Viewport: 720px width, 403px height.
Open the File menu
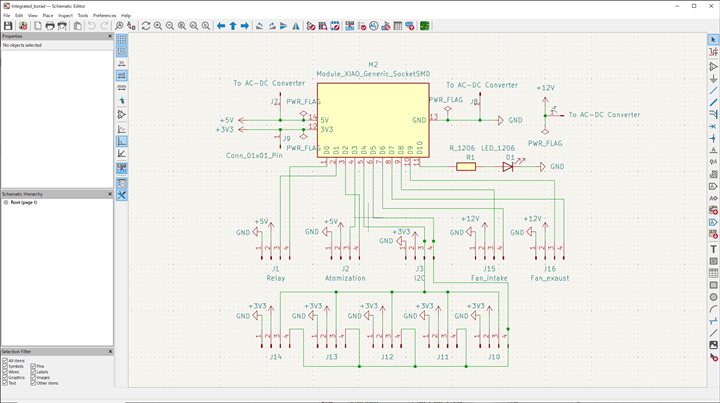6,15
